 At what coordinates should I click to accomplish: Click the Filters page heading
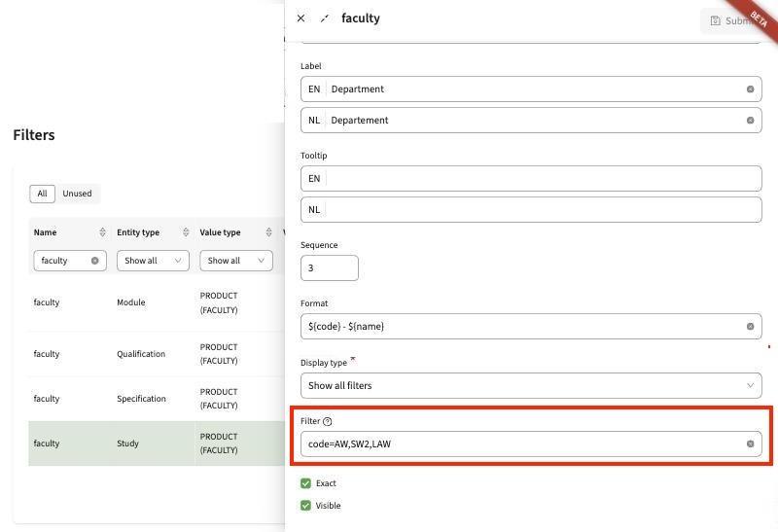(x=34, y=135)
